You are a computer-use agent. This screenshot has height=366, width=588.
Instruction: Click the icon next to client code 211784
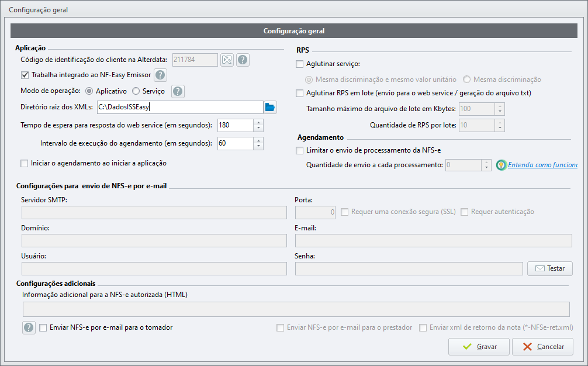tap(227, 60)
